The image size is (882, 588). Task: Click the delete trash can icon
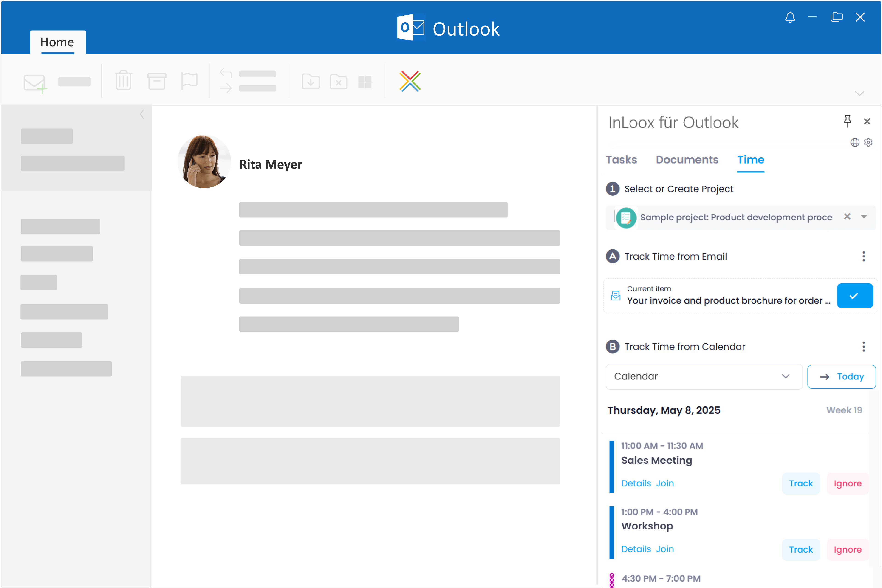coord(123,81)
